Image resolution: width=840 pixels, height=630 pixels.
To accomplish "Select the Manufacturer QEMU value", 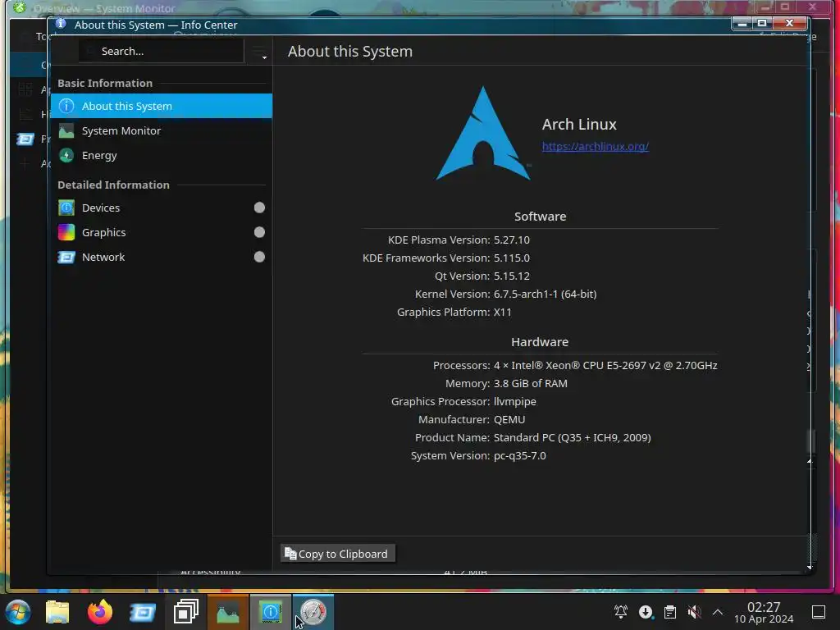I will coord(509,419).
